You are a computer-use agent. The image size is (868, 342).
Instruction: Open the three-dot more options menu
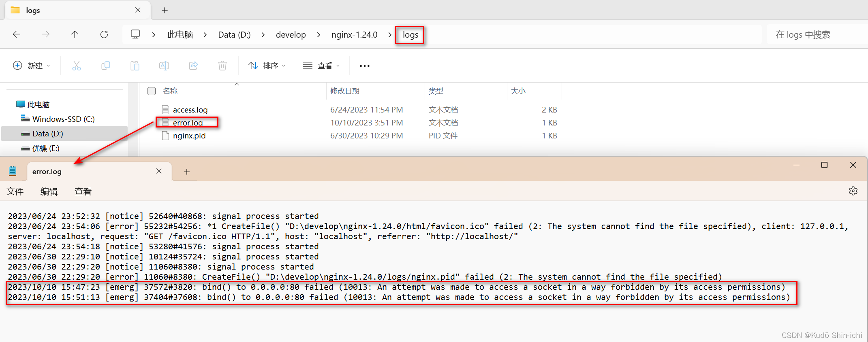tap(365, 66)
